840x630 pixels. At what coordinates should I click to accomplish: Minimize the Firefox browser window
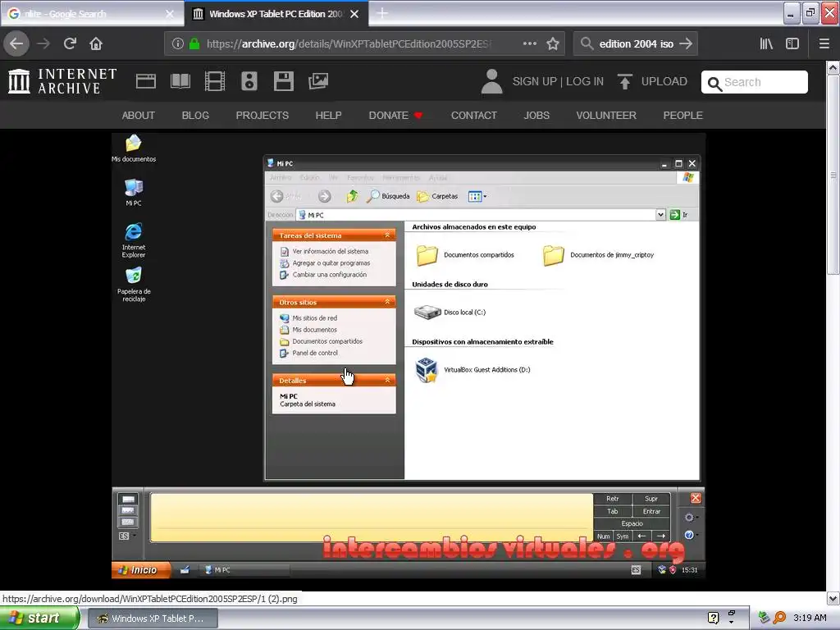(x=792, y=14)
